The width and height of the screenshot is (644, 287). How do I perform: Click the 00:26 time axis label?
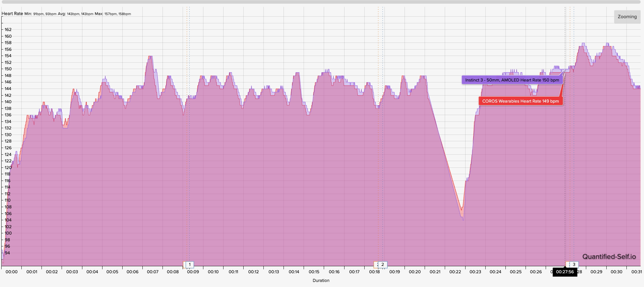(536, 272)
